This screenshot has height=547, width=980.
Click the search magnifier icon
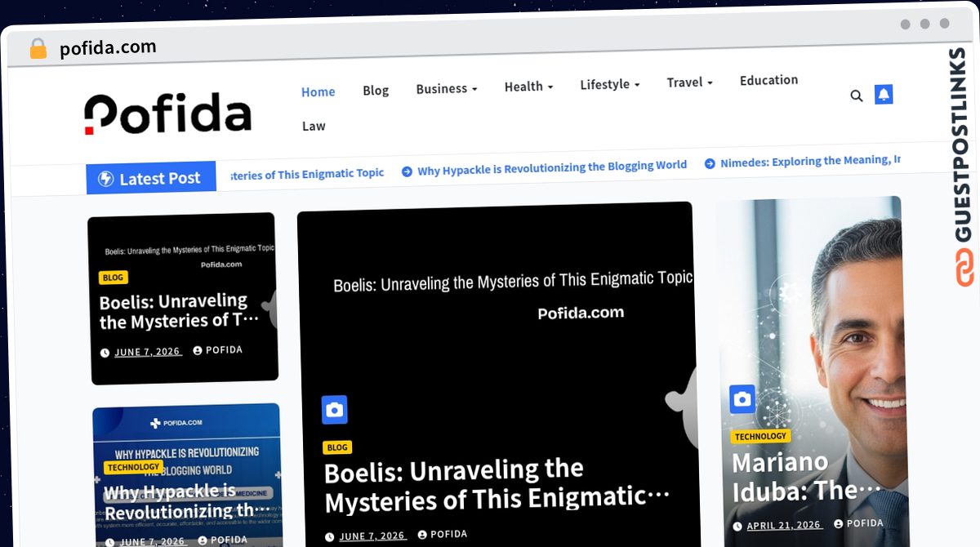tap(856, 96)
